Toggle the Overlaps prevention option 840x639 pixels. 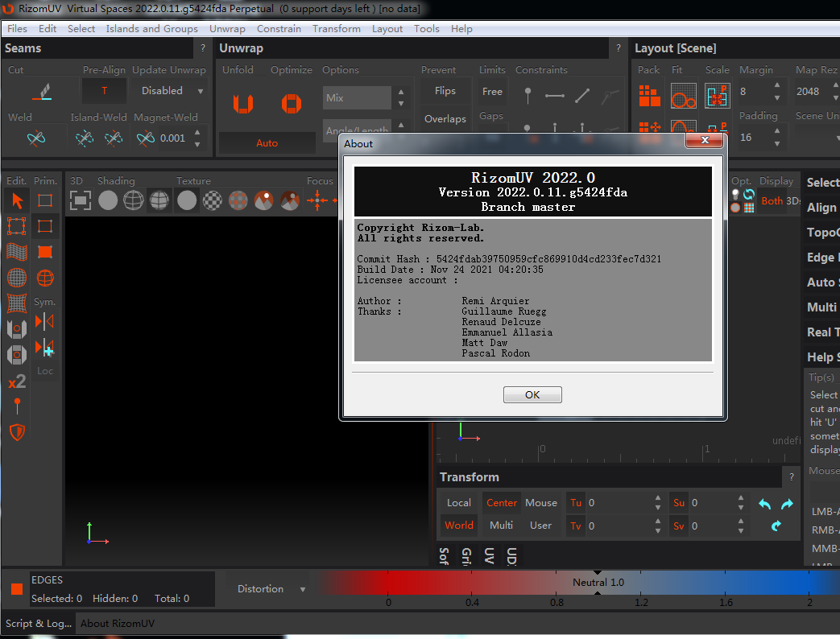coord(445,119)
